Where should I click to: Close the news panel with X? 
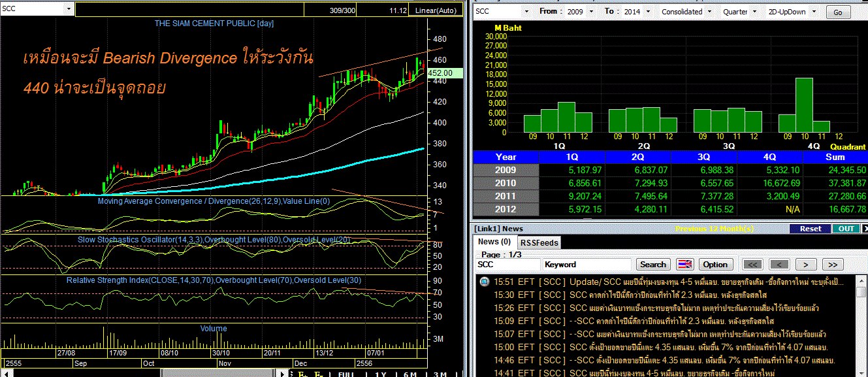pyautogui.click(x=864, y=229)
